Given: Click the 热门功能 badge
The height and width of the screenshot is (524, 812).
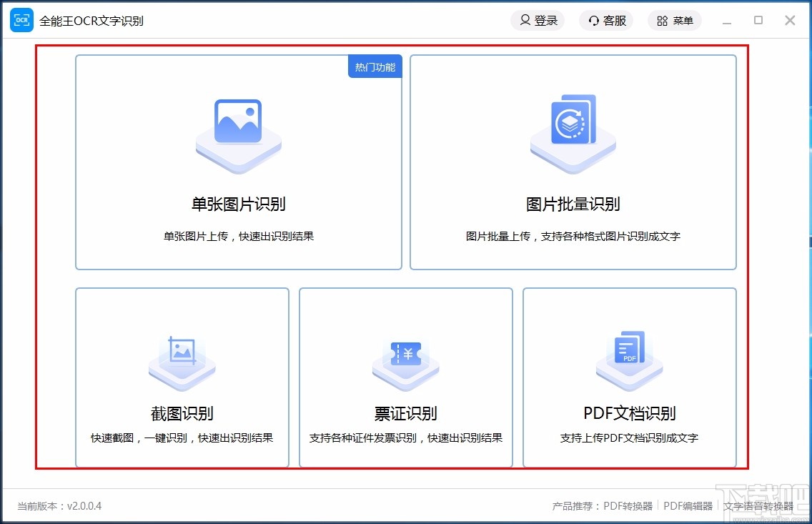Looking at the screenshot, I should click(375, 66).
